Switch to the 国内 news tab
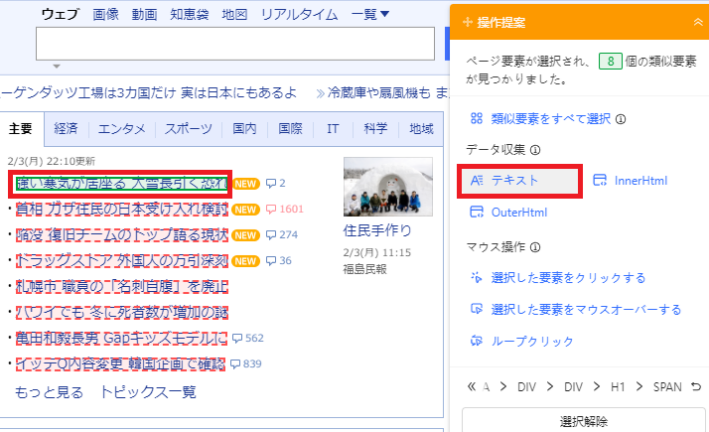The width and height of the screenshot is (709, 432). (244, 129)
